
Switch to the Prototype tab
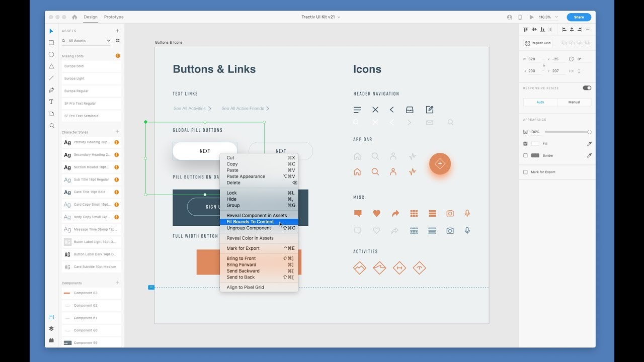[x=114, y=17]
